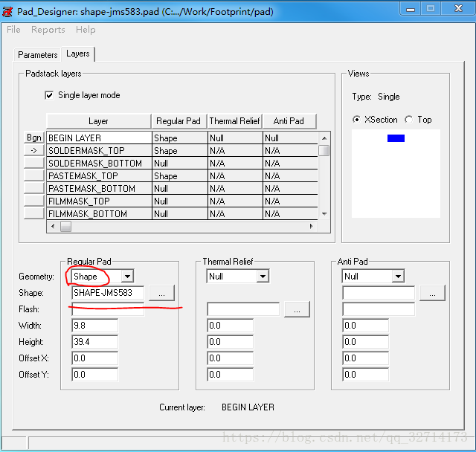Open Regular Pad Geometry dropdown
The image size is (476, 452).
pyautogui.click(x=127, y=277)
